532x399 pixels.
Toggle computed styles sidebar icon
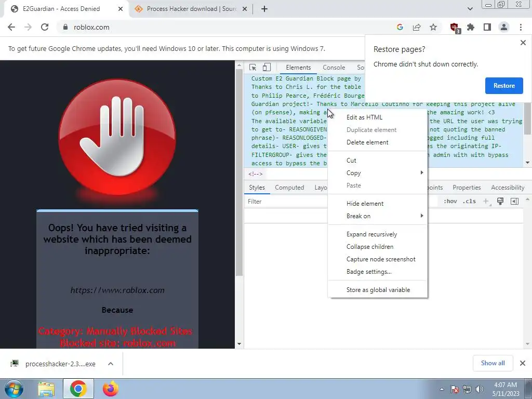click(514, 201)
